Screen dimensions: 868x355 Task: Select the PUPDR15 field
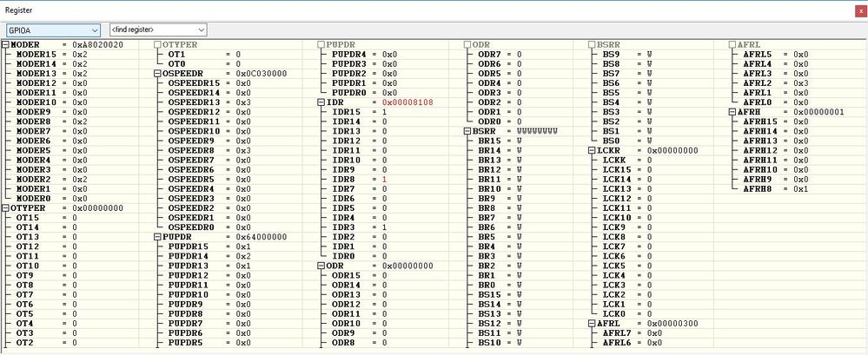[x=209, y=247]
